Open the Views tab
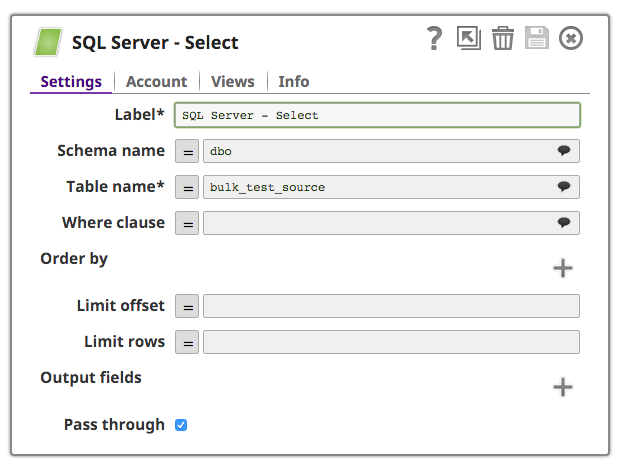 [233, 82]
